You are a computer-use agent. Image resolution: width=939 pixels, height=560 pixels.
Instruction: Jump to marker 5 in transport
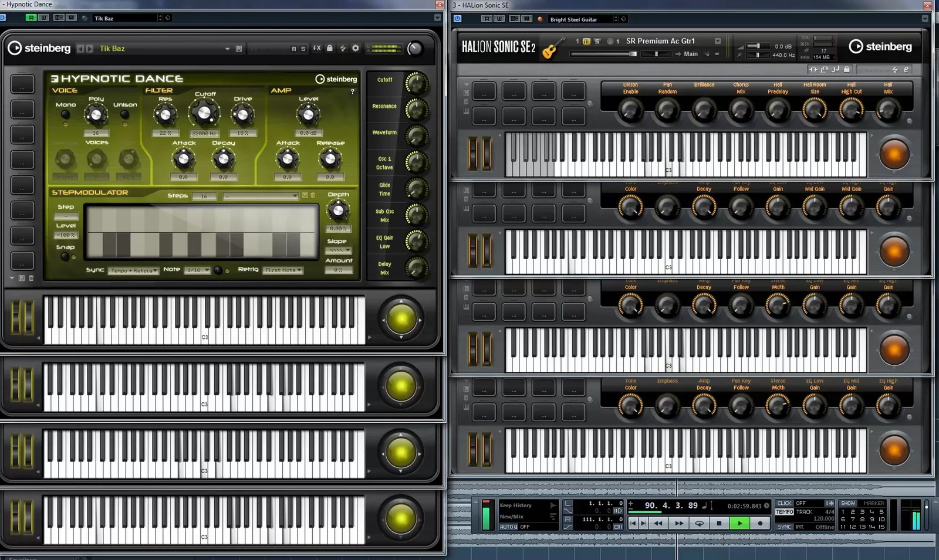881,512
